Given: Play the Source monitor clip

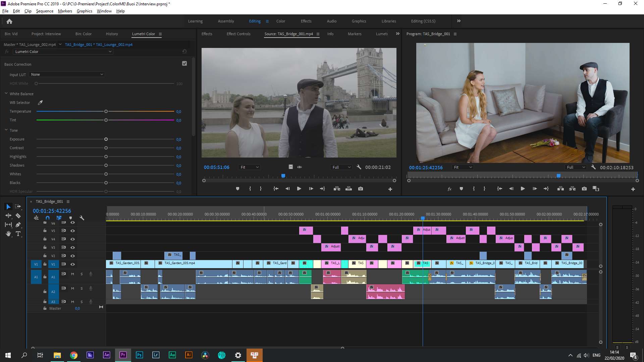Looking at the screenshot, I should (x=299, y=189).
